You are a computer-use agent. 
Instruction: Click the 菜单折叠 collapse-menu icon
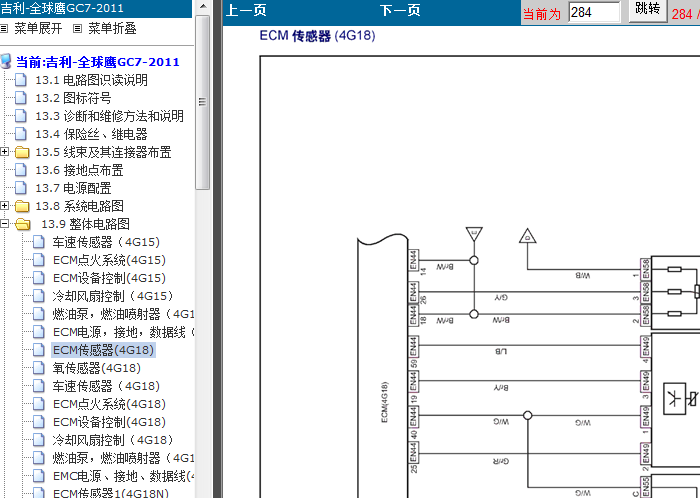click(77, 29)
